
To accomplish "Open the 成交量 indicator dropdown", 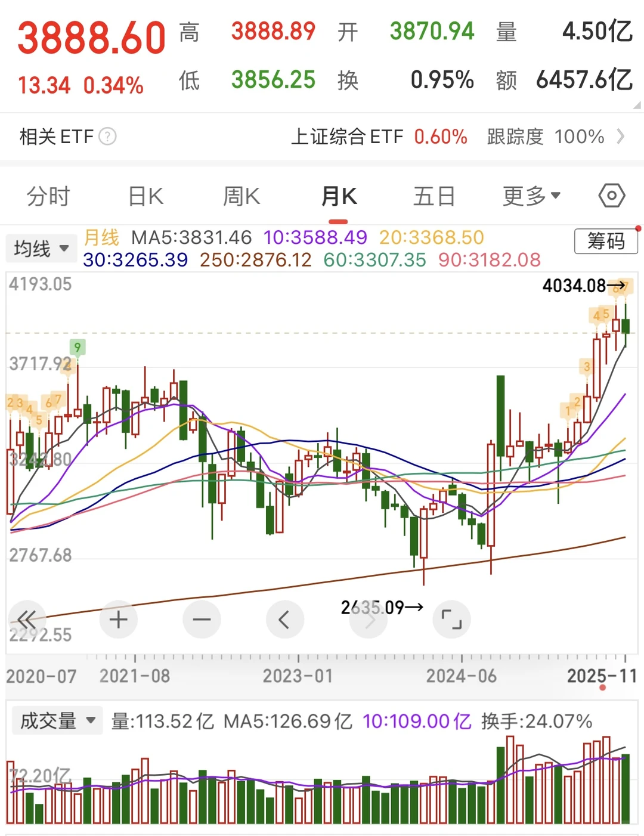I will [57, 721].
